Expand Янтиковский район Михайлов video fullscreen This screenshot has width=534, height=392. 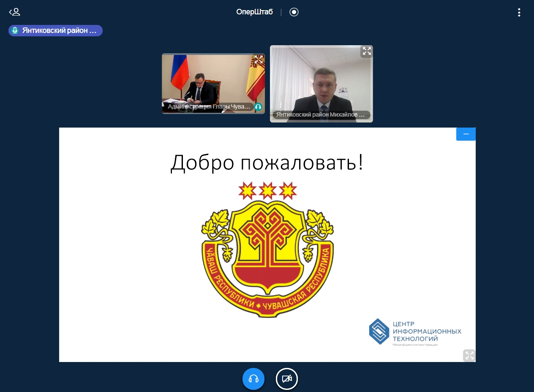367,51
